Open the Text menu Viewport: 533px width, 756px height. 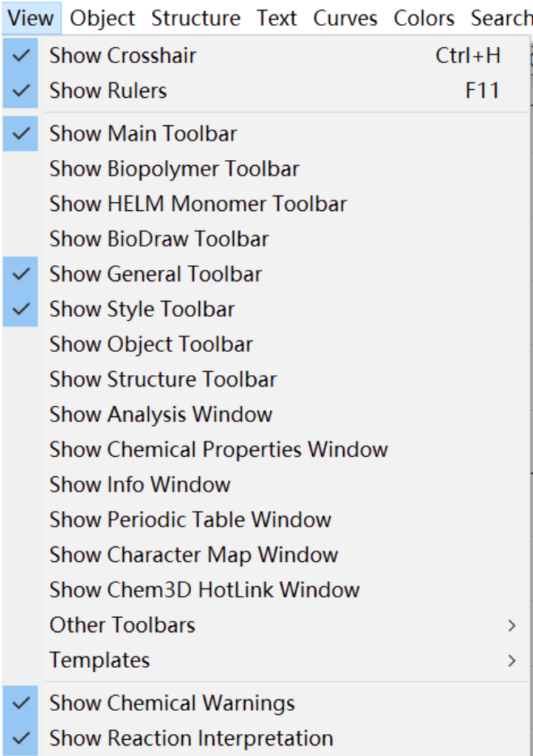pos(277,19)
